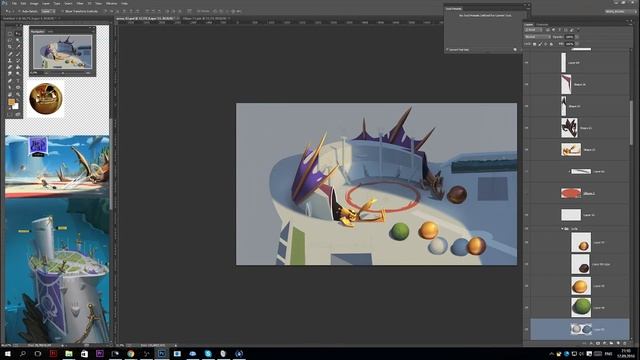Select the Path Selection tool

pos(10,87)
